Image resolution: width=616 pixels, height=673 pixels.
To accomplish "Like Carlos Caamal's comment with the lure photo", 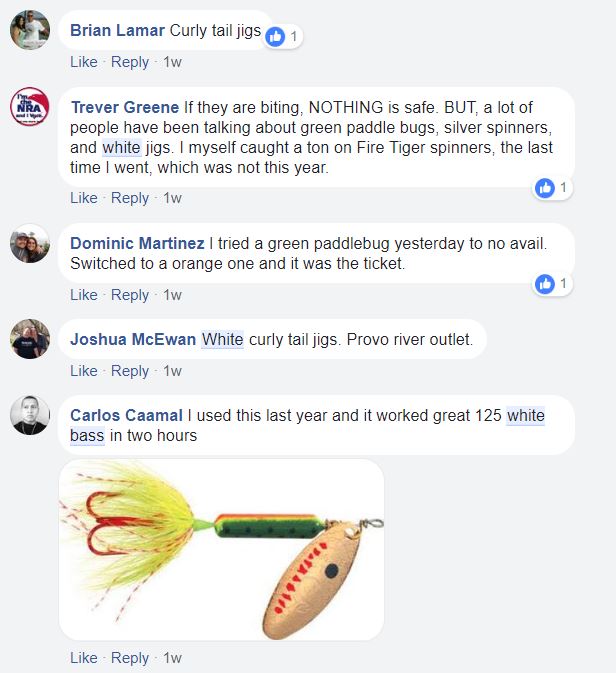I will pos(84,658).
